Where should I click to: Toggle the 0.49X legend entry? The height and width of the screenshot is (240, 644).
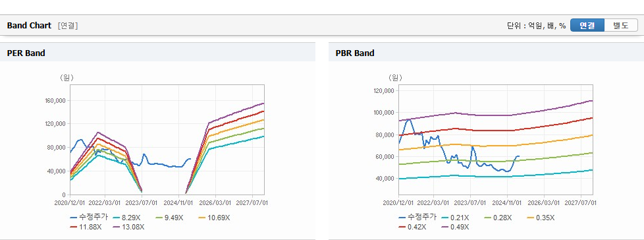pyautogui.click(x=455, y=227)
